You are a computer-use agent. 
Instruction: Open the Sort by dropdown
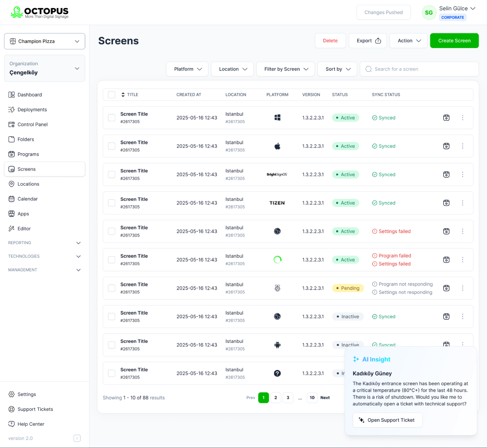(337, 69)
